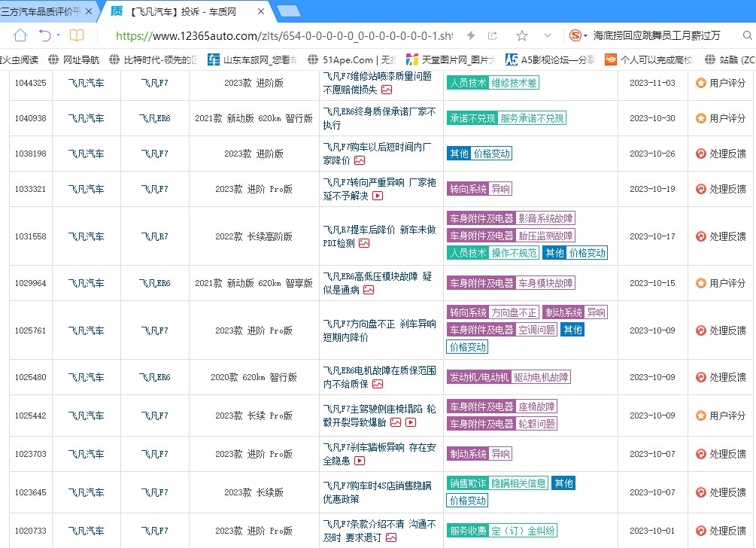
Task: Play video icon of 飞凡F7主驾驶侧座椅塌陷 complaint
Action: (x=411, y=422)
